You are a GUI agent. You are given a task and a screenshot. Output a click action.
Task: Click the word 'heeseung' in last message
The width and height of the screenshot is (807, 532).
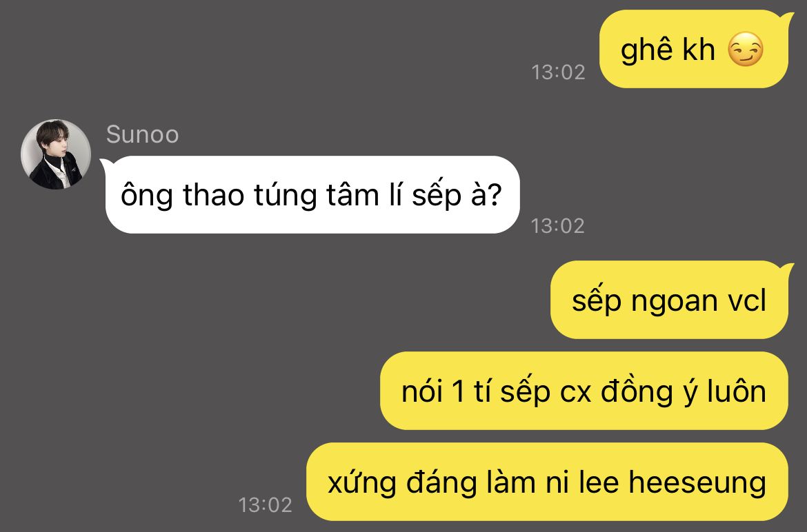coord(697,484)
